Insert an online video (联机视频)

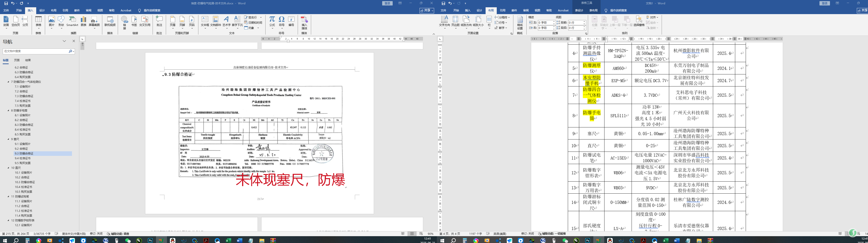coord(110,21)
